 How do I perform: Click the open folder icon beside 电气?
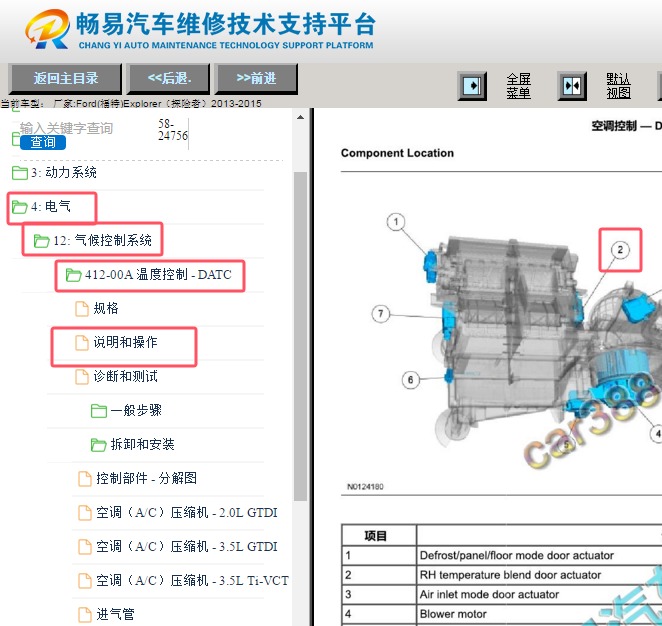point(19,207)
